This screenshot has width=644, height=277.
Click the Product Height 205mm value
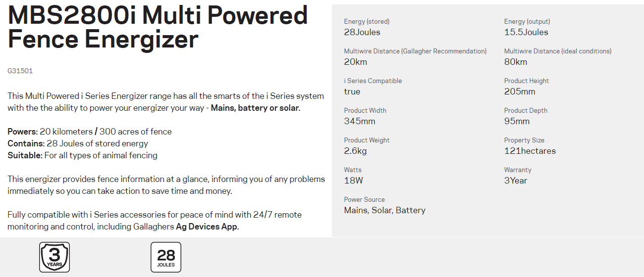520,92
